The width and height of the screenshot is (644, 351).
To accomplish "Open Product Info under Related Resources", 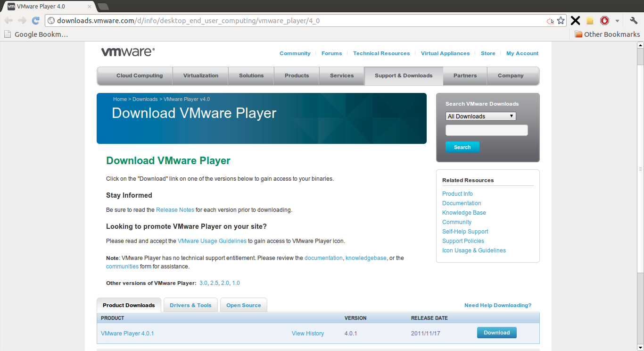I will pos(457,194).
